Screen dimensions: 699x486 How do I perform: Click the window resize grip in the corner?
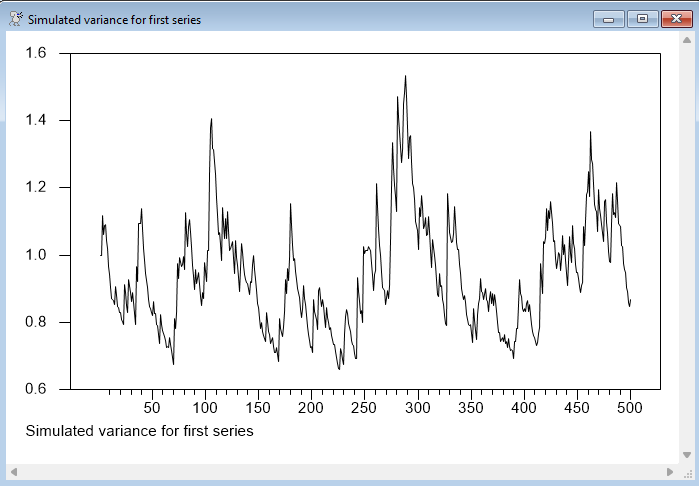[x=688, y=471]
